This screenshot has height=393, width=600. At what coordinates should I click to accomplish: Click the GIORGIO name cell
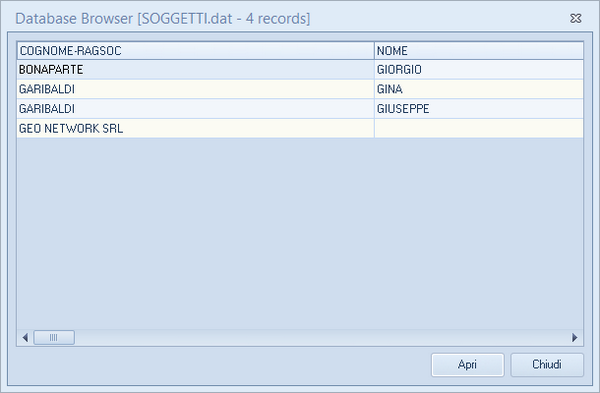click(479, 70)
